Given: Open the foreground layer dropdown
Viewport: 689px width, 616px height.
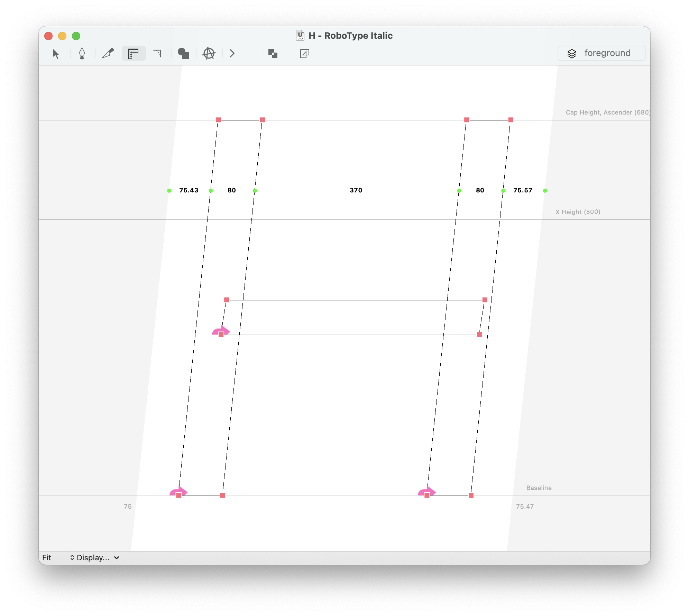Looking at the screenshot, I should point(601,53).
